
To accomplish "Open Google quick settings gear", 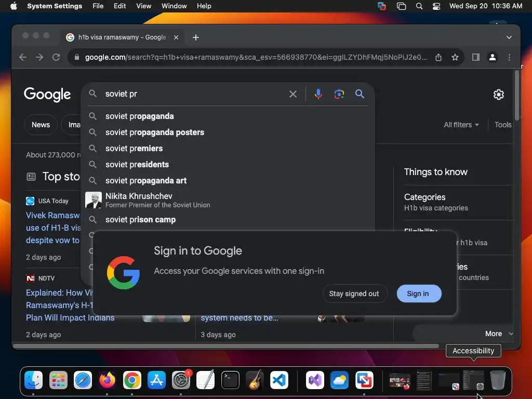I will coord(498,95).
